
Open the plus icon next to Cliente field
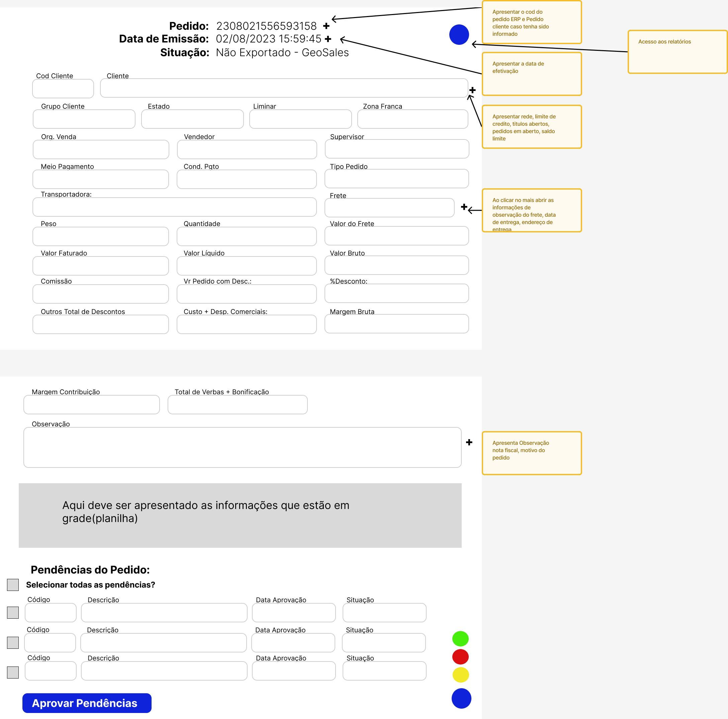pyautogui.click(x=472, y=90)
